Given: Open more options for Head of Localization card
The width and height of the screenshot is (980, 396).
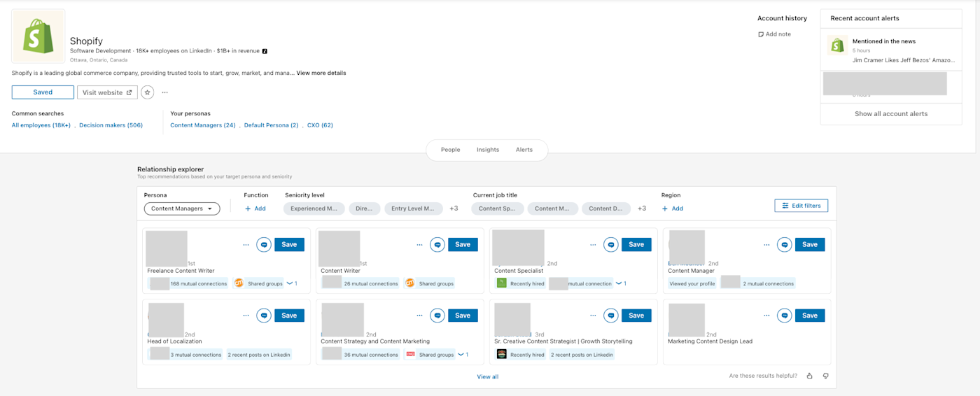Looking at the screenshot, I should (246, 316).
